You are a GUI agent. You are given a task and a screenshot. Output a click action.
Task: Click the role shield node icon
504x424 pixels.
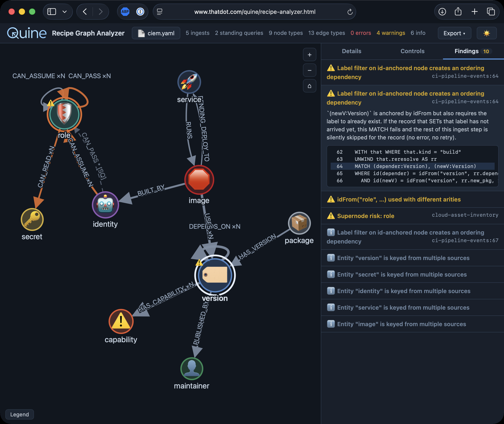coord(64,114)
